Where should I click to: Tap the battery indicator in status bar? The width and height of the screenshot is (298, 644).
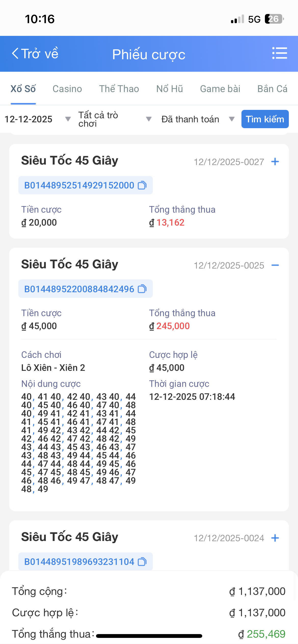(274, 19)
